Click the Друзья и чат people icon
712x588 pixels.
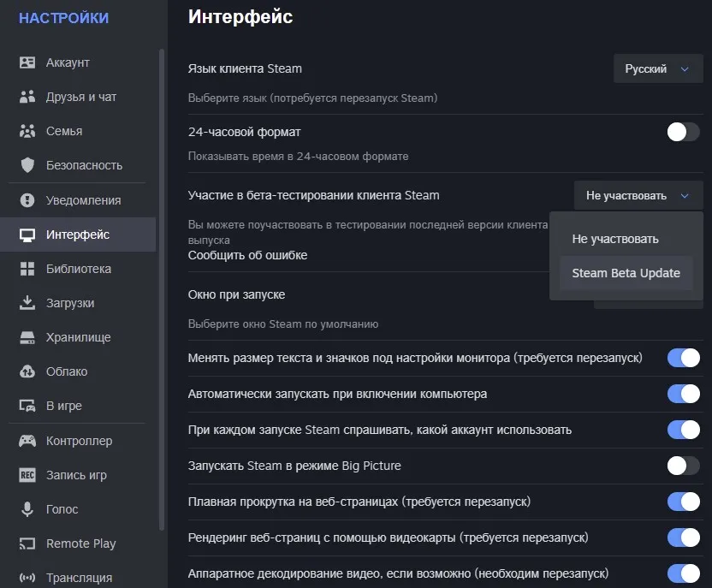(x=27, y=97)
